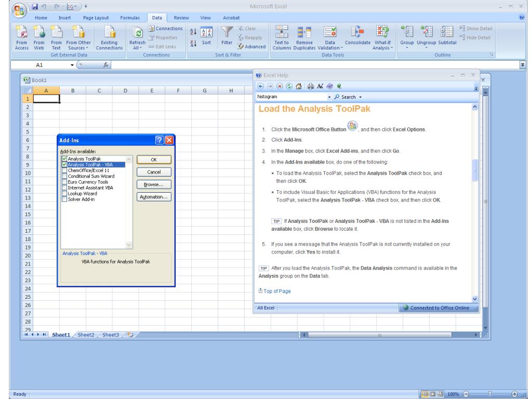
Task: Import data From Text
Action: coord(56,38)
